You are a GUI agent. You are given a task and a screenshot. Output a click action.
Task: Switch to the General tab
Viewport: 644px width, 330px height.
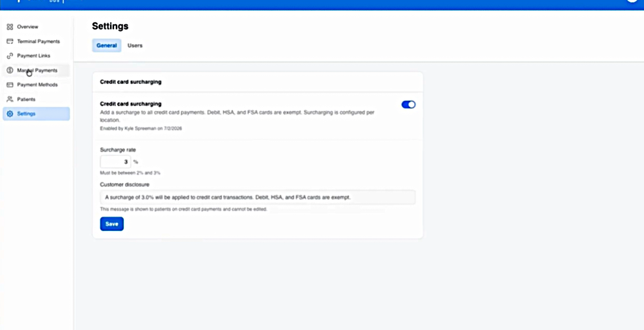pos(107,46)
